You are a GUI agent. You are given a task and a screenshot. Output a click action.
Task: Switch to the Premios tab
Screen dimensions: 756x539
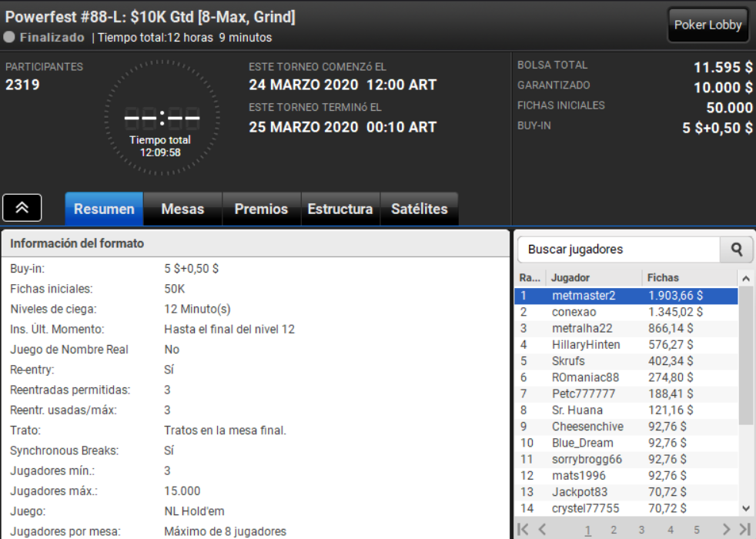pyautogui.click(x=261, y=209)
